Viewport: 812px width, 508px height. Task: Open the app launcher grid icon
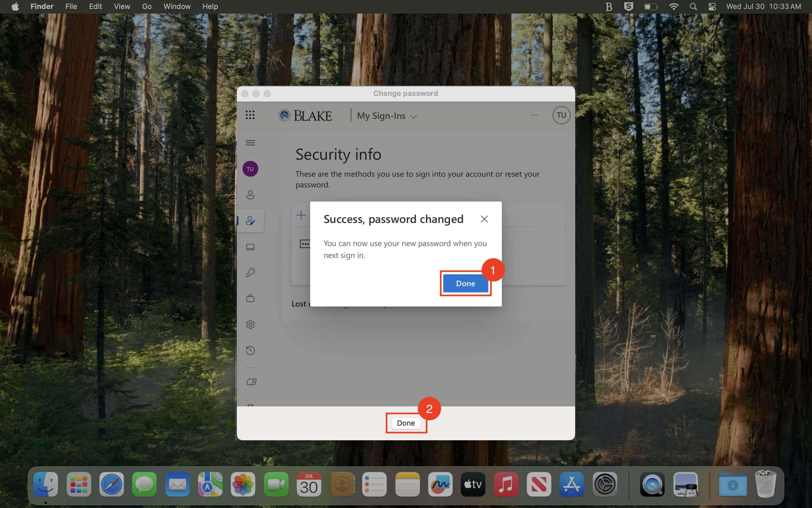point(250,115)
